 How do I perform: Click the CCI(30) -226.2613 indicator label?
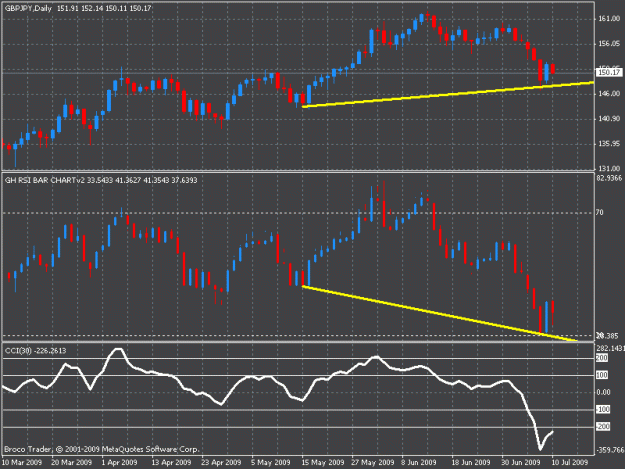point(35,351)
